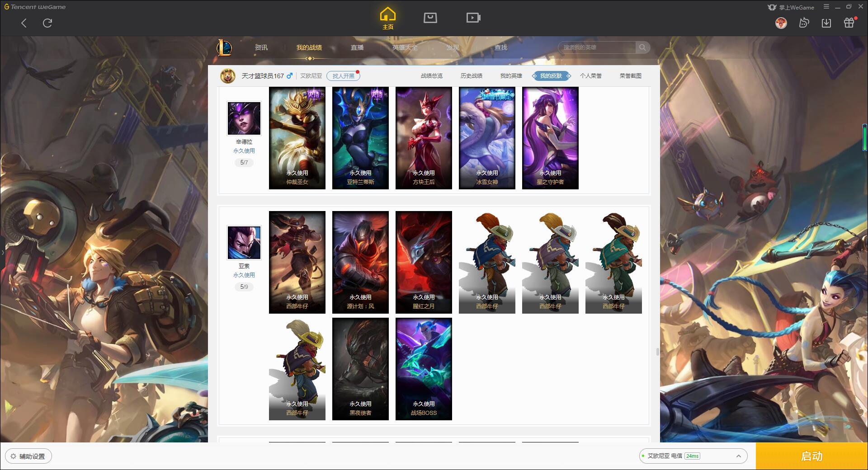Screen dimensions: 868x470
Task: Click the 找人开黑 button
Action: pos(344,76)
